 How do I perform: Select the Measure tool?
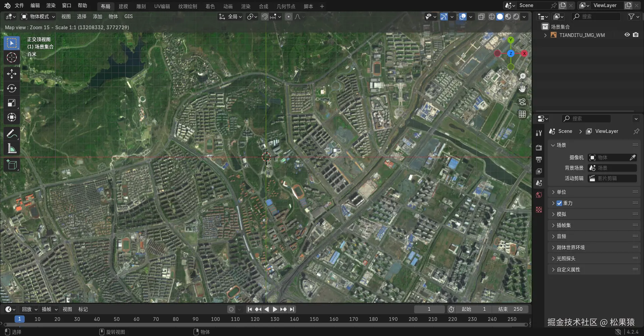click(12, 148)
